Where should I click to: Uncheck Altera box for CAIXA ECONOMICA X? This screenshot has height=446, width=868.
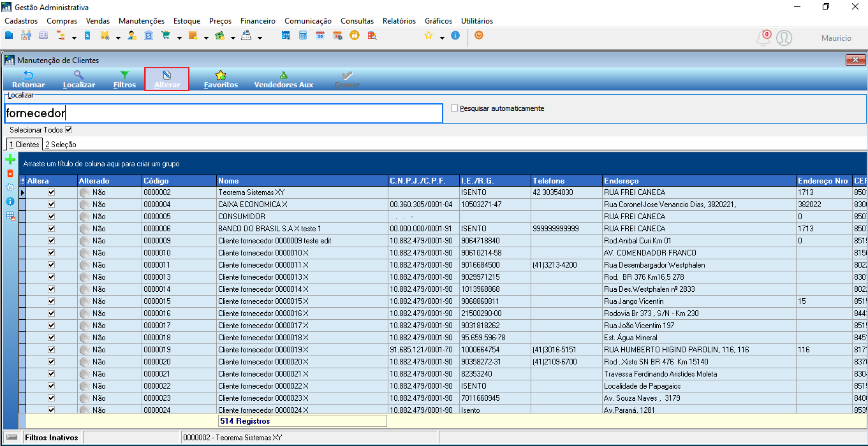coord(52,205)
